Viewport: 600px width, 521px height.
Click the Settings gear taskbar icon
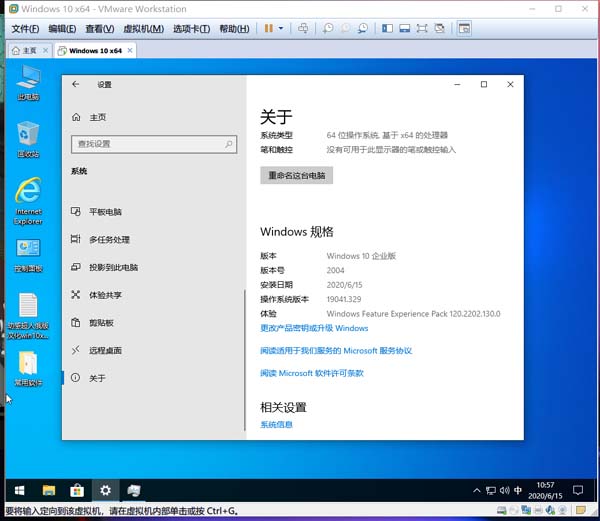click(105, 490)
